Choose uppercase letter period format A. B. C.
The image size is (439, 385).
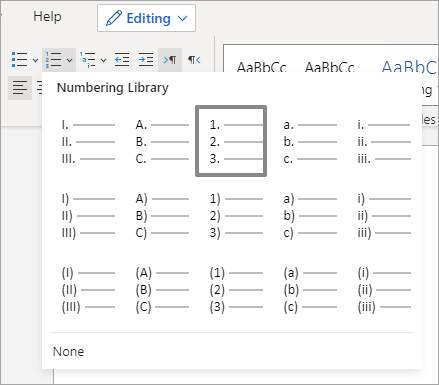[162, 142]
